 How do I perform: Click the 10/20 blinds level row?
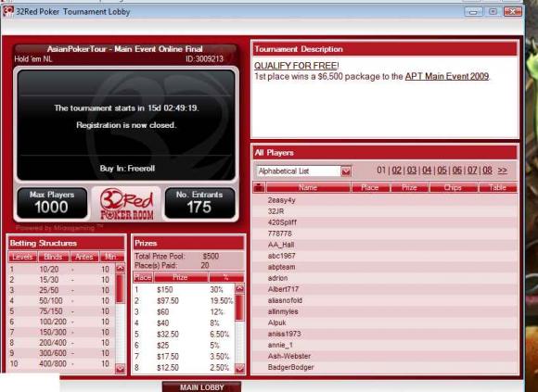coord(61,270)
